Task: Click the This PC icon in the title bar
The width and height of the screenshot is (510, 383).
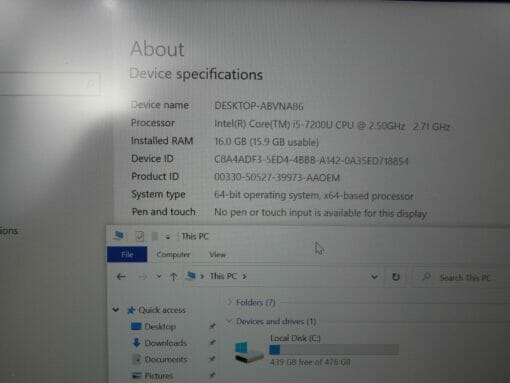Action: [x=118, y=235]
